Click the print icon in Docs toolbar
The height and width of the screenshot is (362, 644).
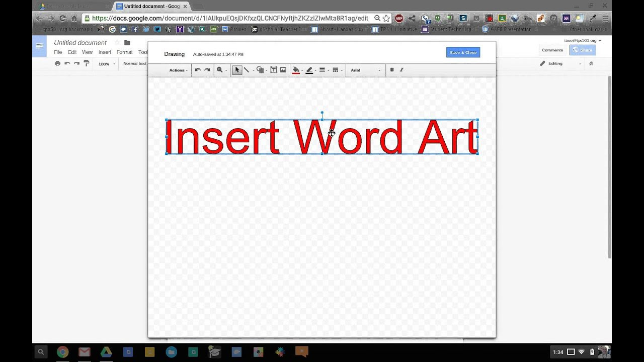tap(57, 64)
